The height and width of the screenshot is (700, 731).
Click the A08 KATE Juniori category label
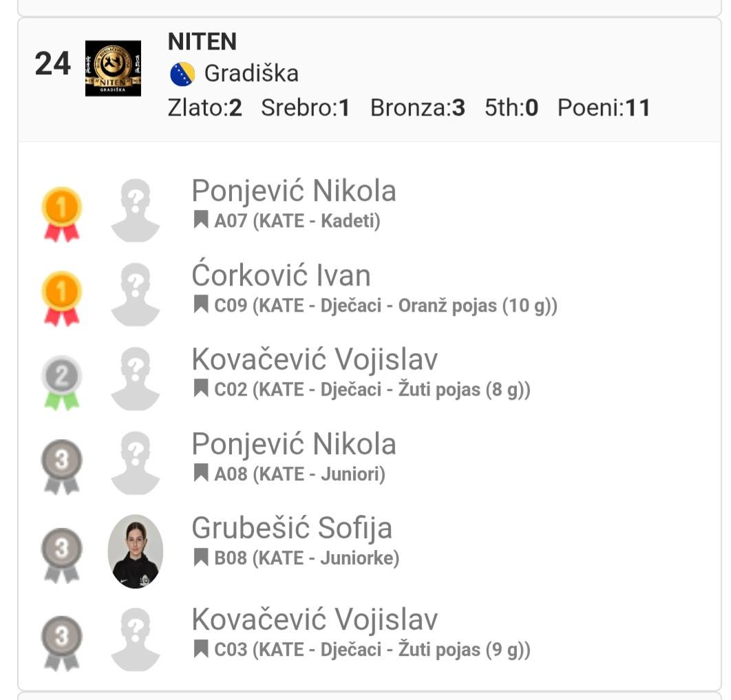299,474
